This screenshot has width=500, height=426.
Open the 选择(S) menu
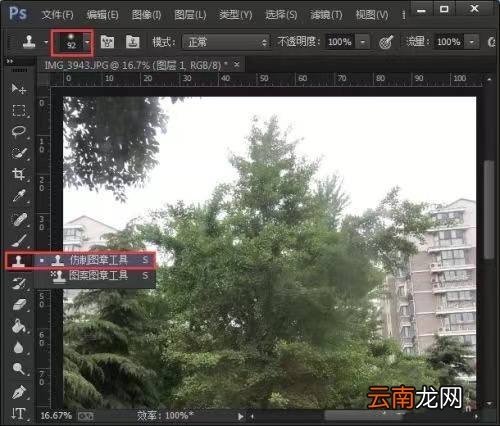(281, 15)
